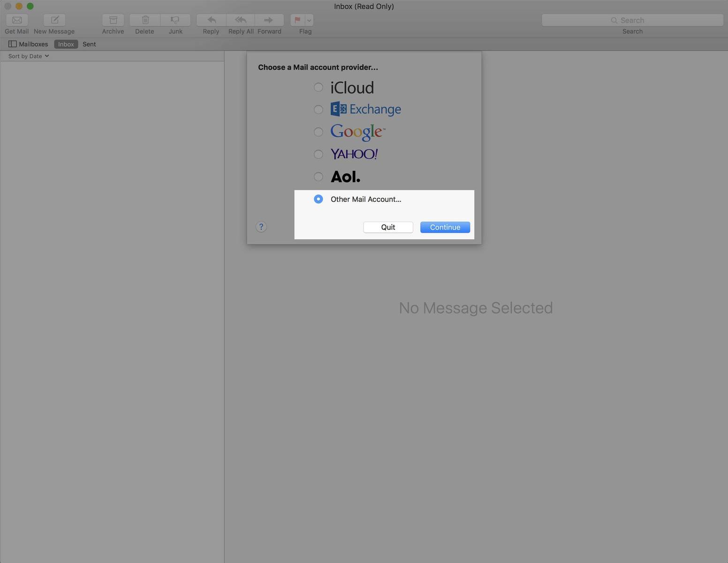Screen dimensions: 728x563
Task: Click the blue Continue button
Action: 445,227
